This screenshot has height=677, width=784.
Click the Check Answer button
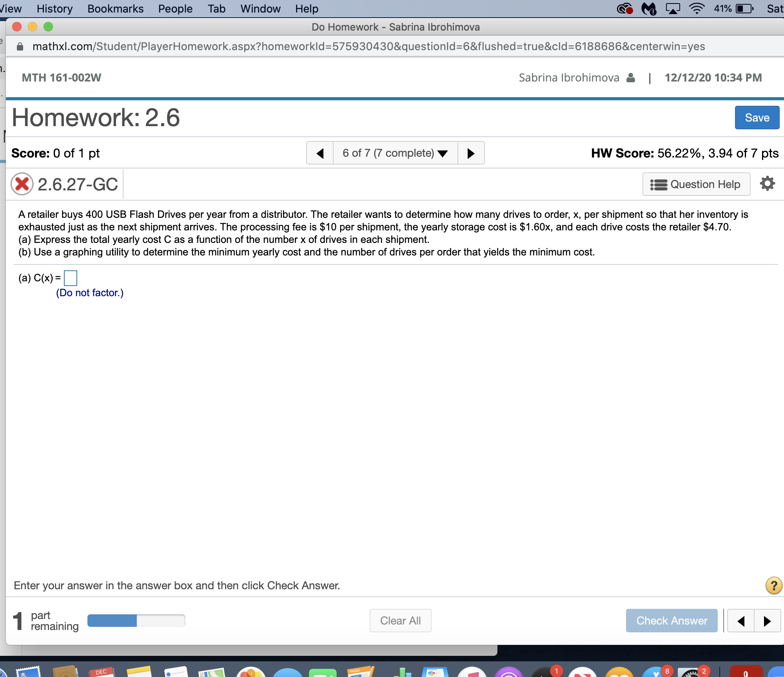671,621
